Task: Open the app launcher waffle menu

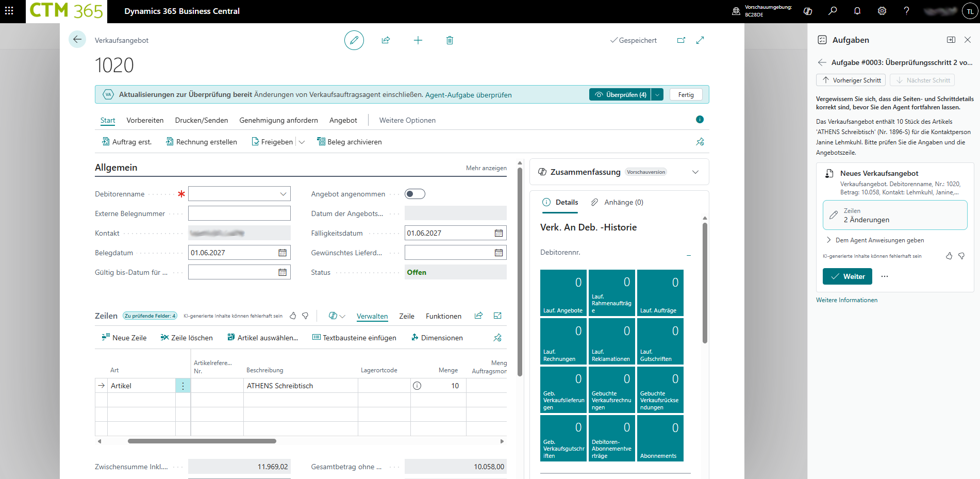Action: pos(9,11)
